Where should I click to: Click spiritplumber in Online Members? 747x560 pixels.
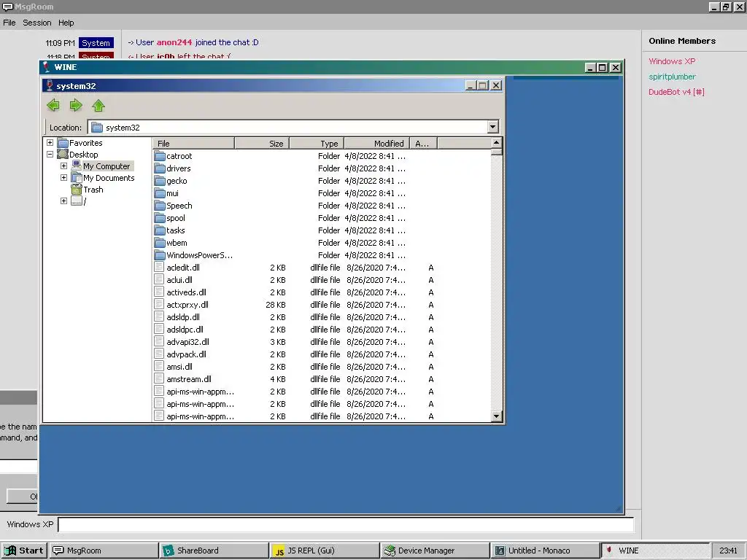(x=672, y=77)
